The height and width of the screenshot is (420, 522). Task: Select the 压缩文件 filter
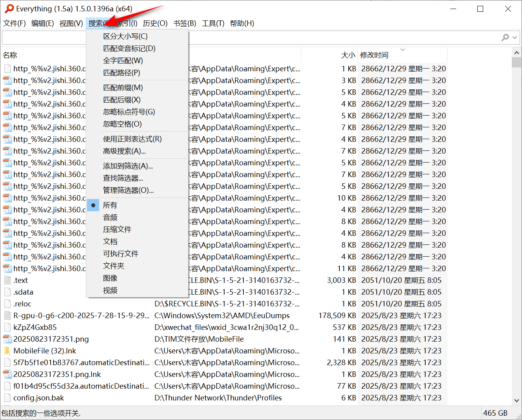[x=138, y=229]
